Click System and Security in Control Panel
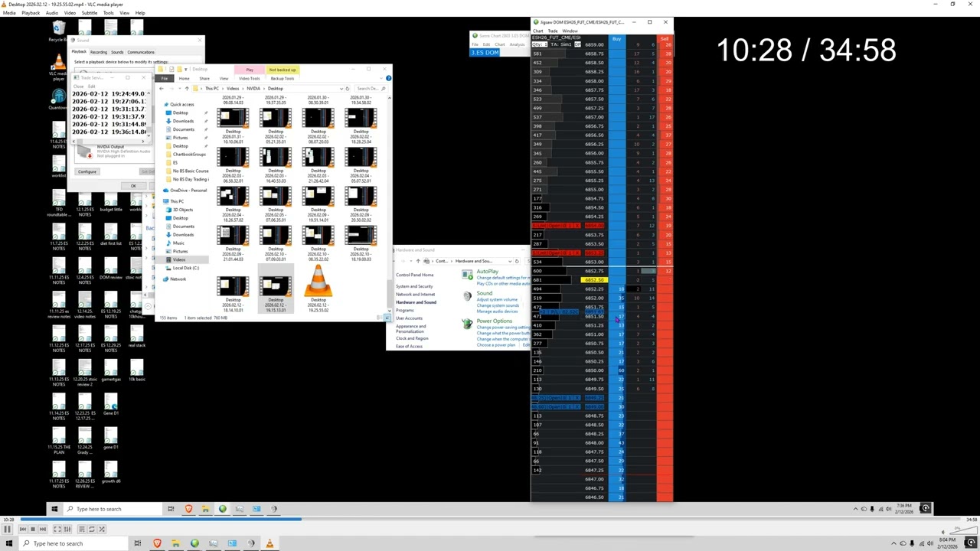980x551 pixels. [414, 286]
